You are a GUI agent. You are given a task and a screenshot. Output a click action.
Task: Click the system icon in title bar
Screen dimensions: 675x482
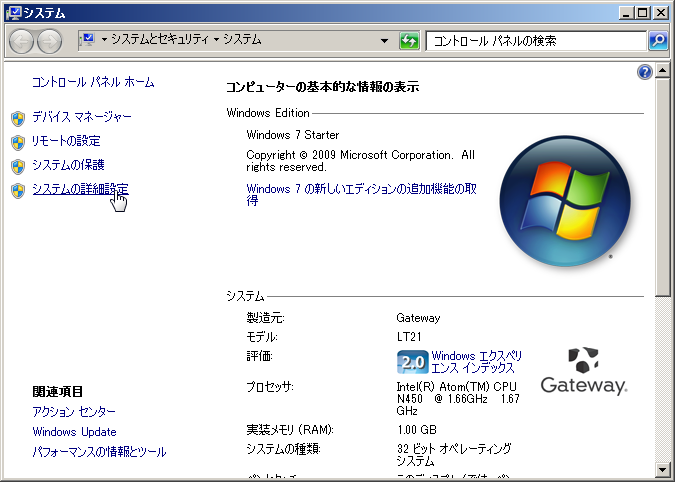[x=14, y=13]
